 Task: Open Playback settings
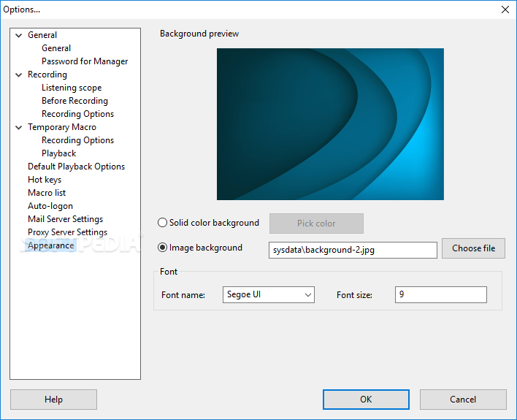click(x=59, y=153)
